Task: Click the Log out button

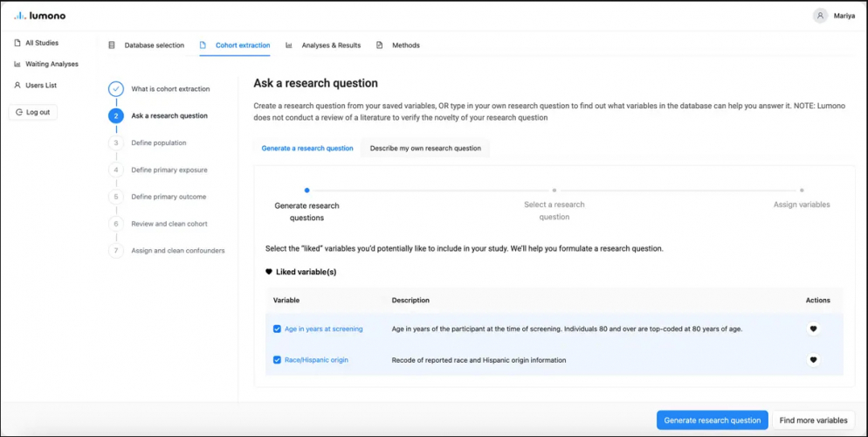Action: (32, 112)
